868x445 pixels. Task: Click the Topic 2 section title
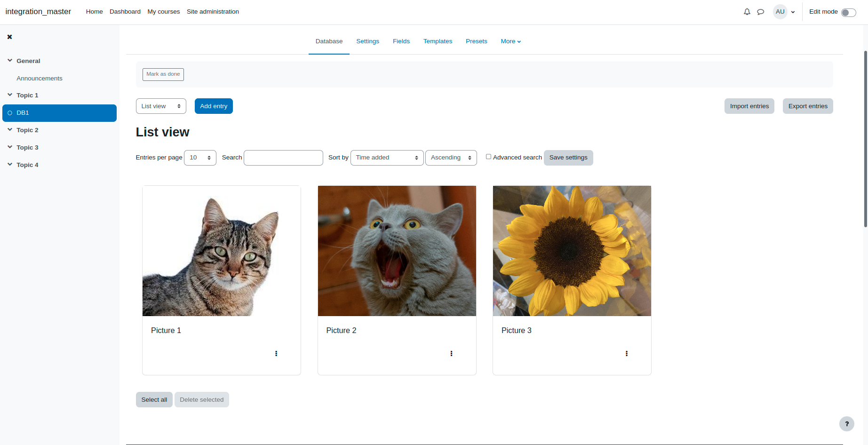27,130
